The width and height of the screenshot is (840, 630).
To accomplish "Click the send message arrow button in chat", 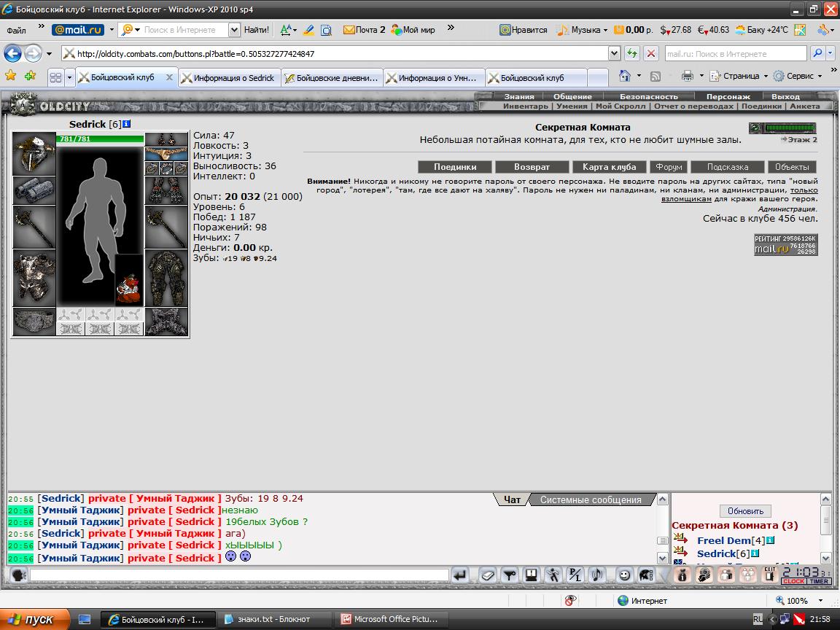I will 459,576.
